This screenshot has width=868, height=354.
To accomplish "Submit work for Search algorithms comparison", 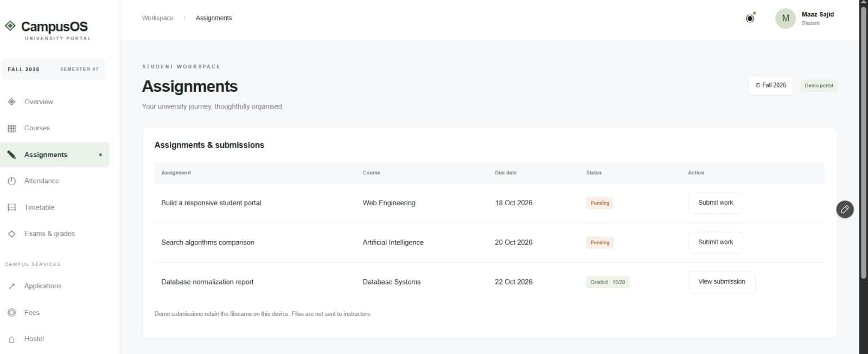I will pyautogui.click(x=716, y=242).
